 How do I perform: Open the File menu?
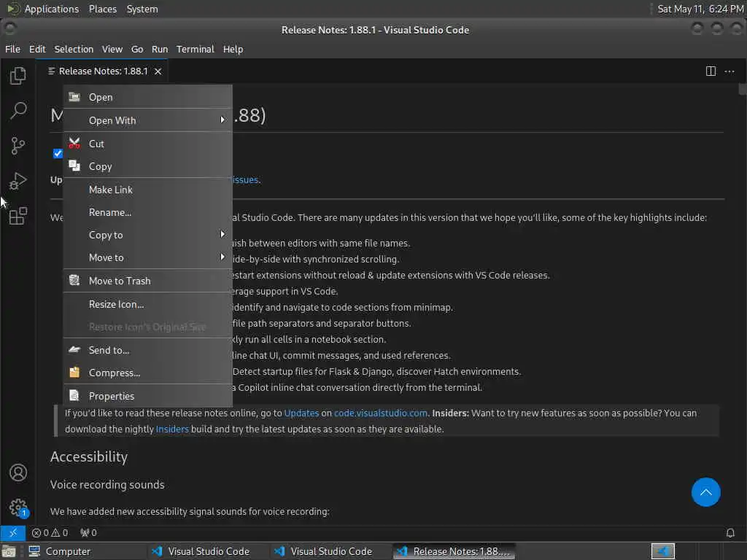(12, 49)
